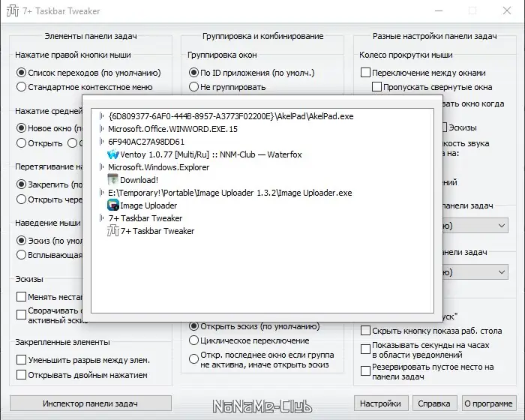The width and height of the screenshot is (525, 420).
Task: Select the '7+ Taskbar Tweaker' child window entry
Action: pyautogui.click(x=157, y=231)
